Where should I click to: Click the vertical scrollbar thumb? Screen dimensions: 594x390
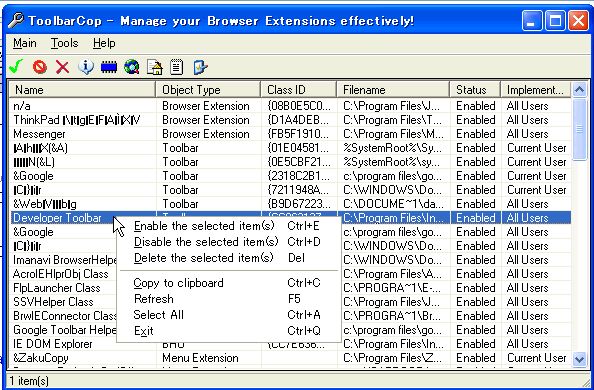pos(579,129)
